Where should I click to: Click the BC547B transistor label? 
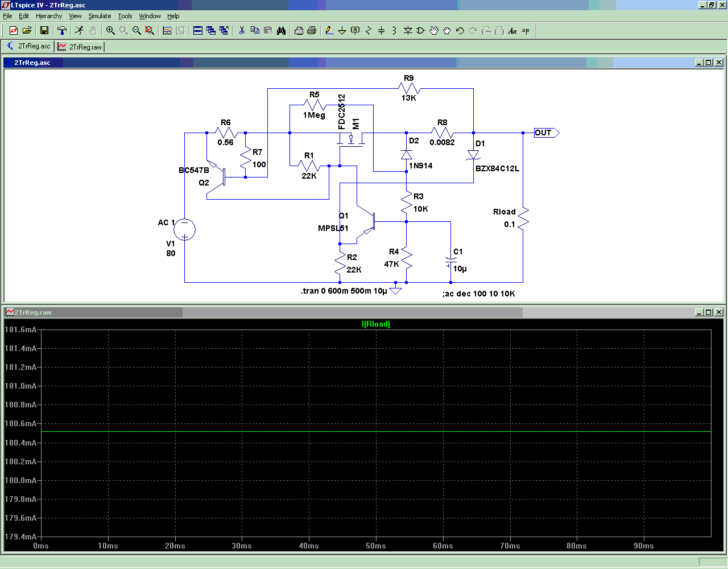[x=194, y=170]
